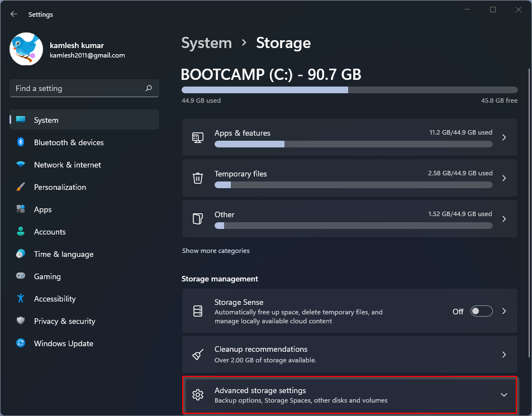Select Accounts in the sidebar
The image size is (532, 416).
tap(50, 232)
